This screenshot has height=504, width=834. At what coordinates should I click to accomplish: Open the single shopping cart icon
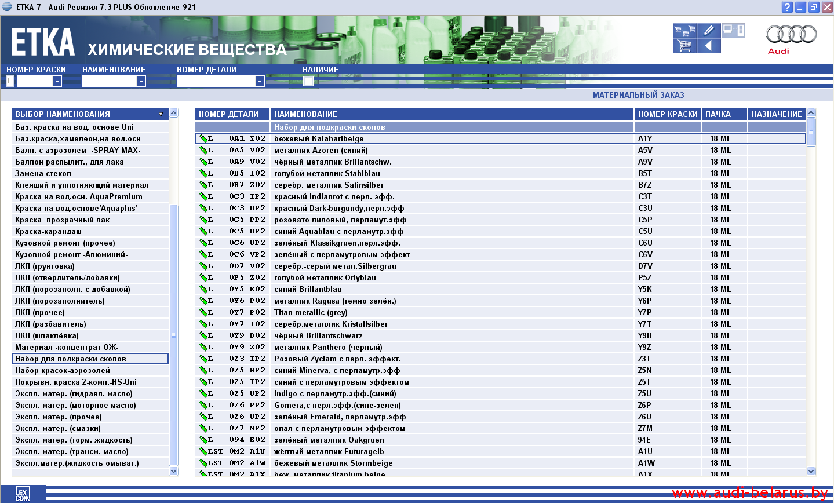click(684, 46)
